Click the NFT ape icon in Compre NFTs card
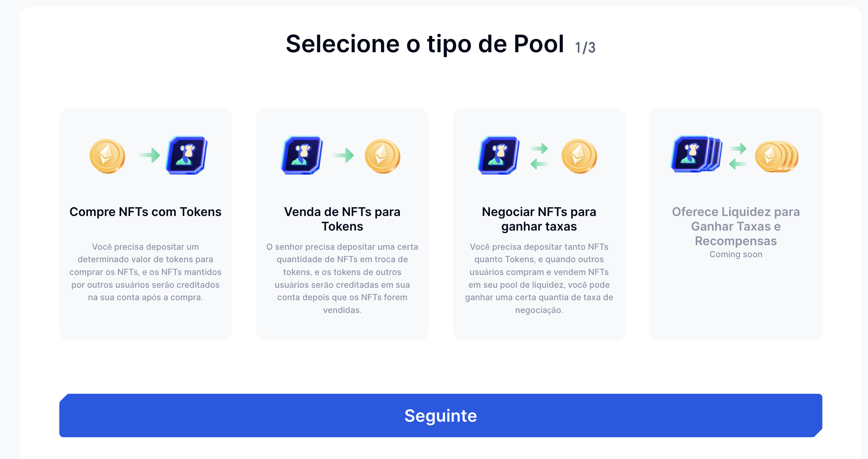Viewport: 868px width, 459px height. [187, 155]
